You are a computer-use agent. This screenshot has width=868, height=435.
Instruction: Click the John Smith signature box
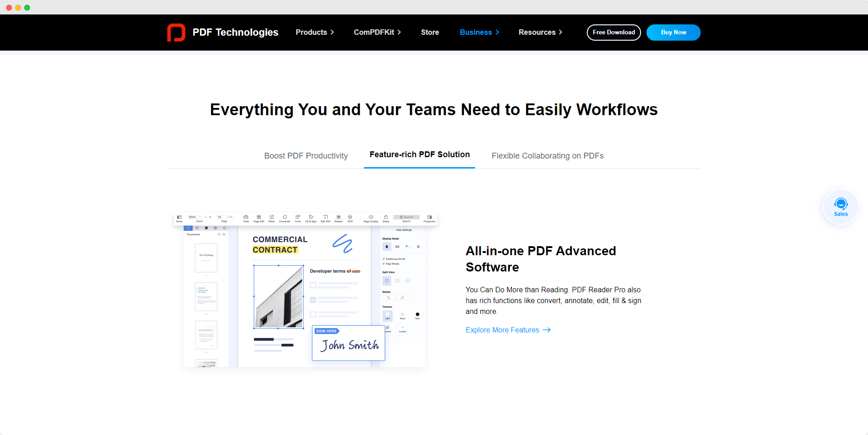349,343
